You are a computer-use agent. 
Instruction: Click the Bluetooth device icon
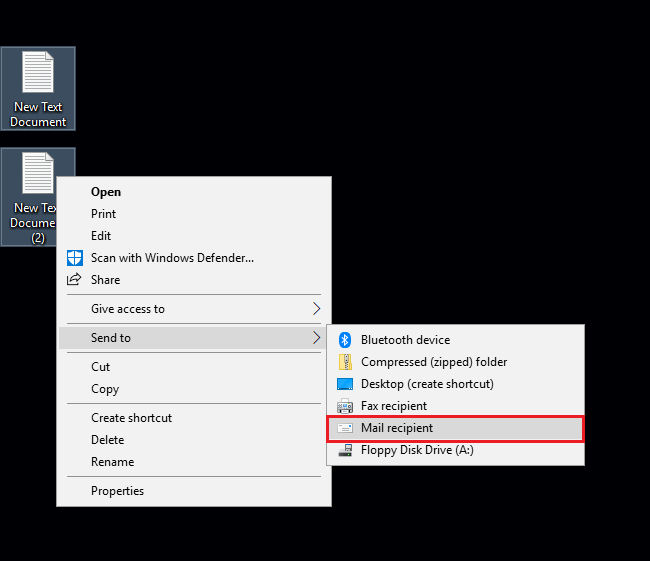pyautogui.click(x=345, y=340)
